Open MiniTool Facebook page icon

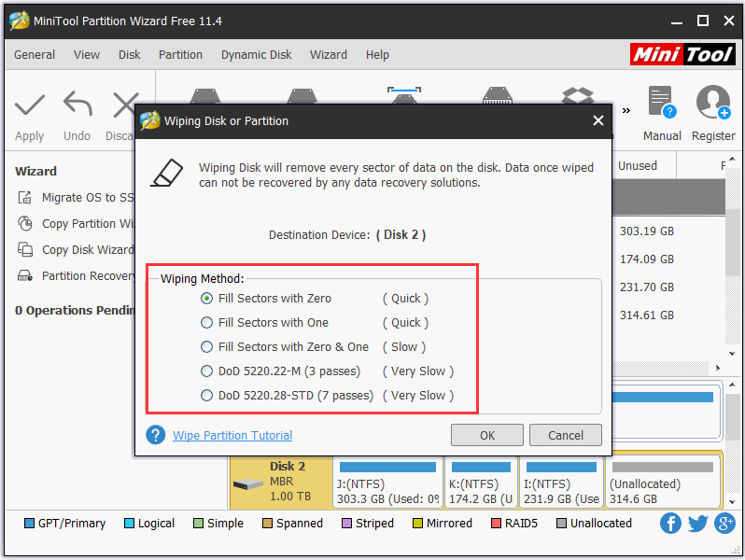point(670,524)
